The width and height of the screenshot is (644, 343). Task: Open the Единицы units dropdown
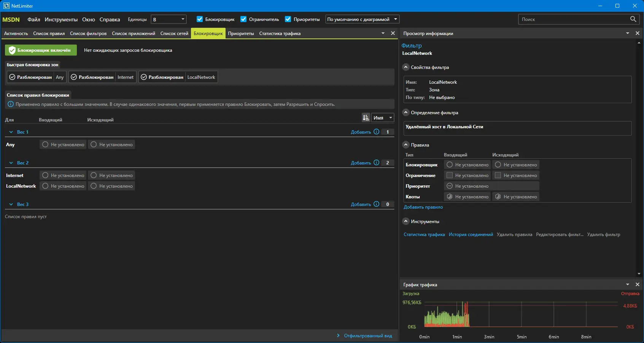pos(169,19)
